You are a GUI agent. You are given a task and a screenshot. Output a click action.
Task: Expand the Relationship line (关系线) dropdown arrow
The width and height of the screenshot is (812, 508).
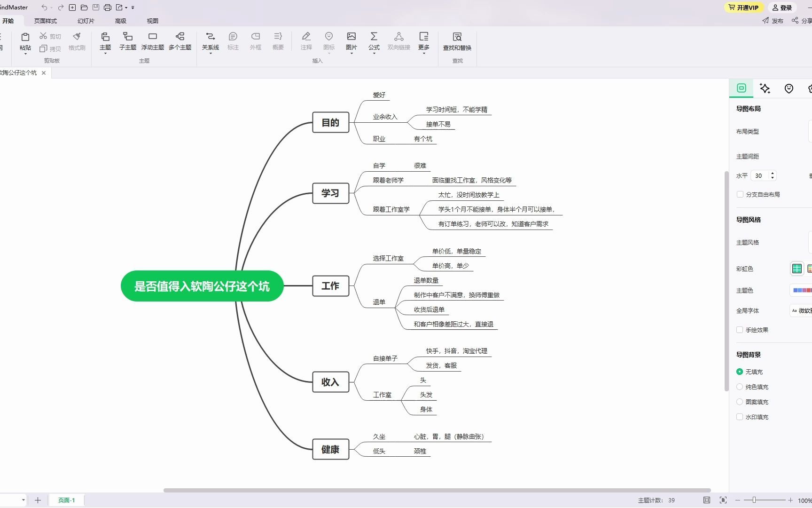(x=211, y=54)
